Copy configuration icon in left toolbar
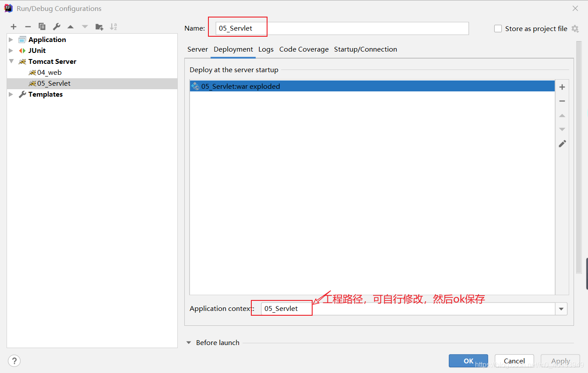The width and height of the screenshot is (588, 373). (x=42, y=27)
